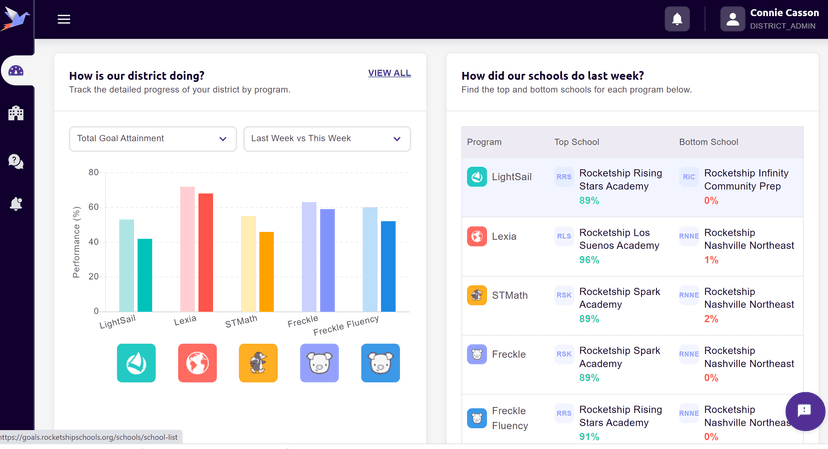Select the STMath penguin icon below chart
The image size is (828, 449).
(258, 363)
